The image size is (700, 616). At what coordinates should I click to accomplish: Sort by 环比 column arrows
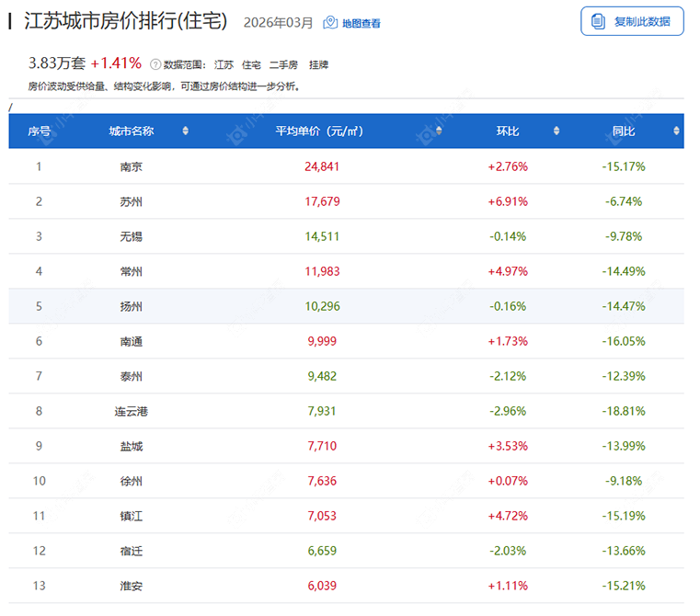[557, 131]
